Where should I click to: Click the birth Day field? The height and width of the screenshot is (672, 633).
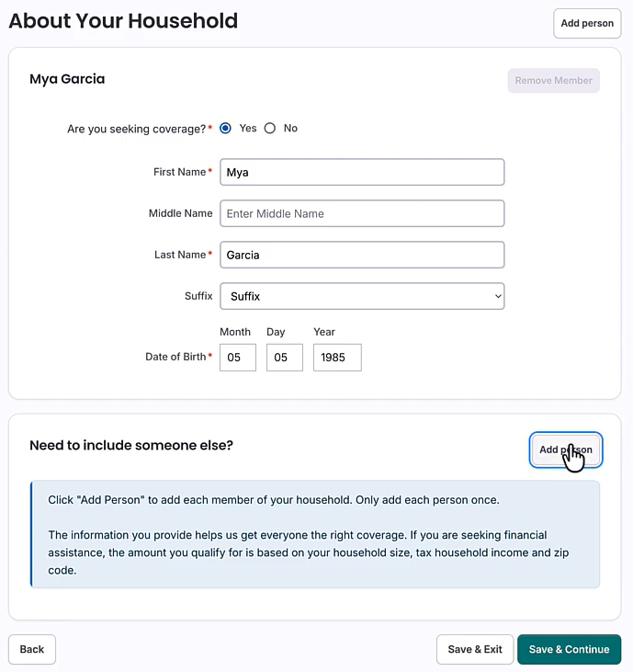(x=285, y=358)
